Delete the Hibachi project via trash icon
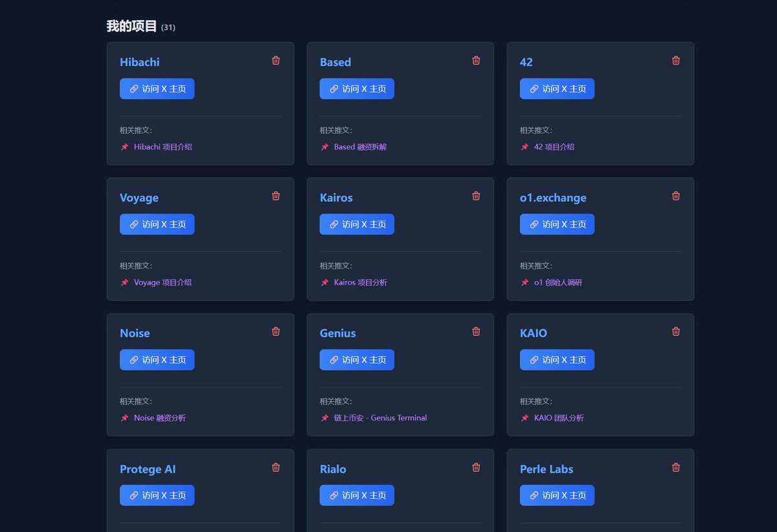This screenshot has width=777, height=532. tap(276, 60)
